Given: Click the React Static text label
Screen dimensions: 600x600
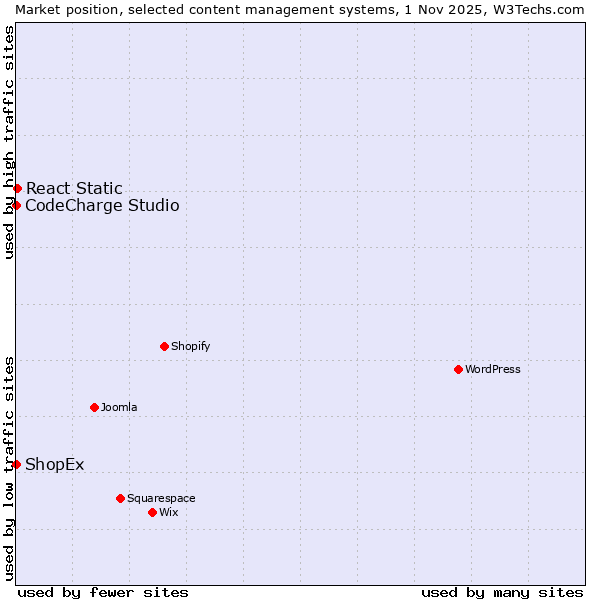Looking at the screenshot, I should pyautogui.click(x=74, y=188).
